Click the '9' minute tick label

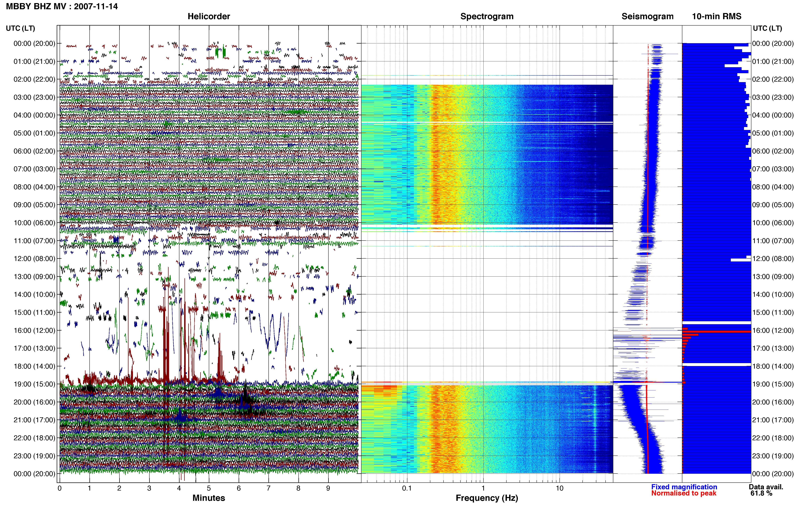point(328,488)
